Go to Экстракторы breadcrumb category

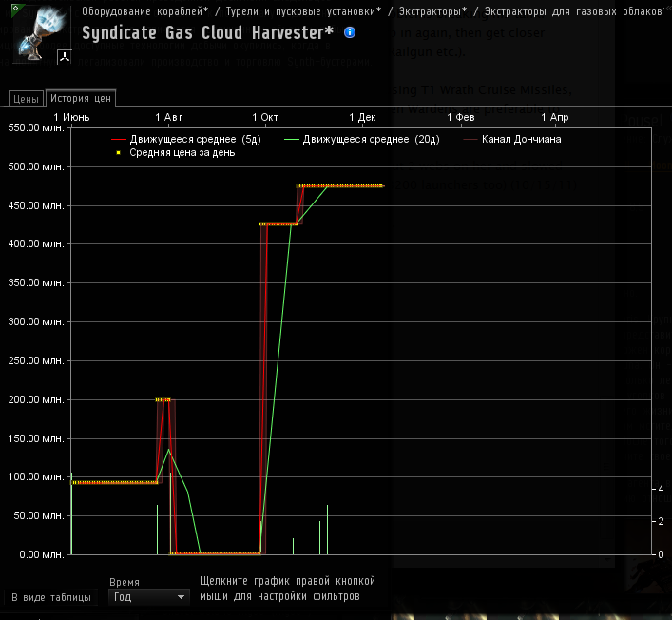coord(432,11)
